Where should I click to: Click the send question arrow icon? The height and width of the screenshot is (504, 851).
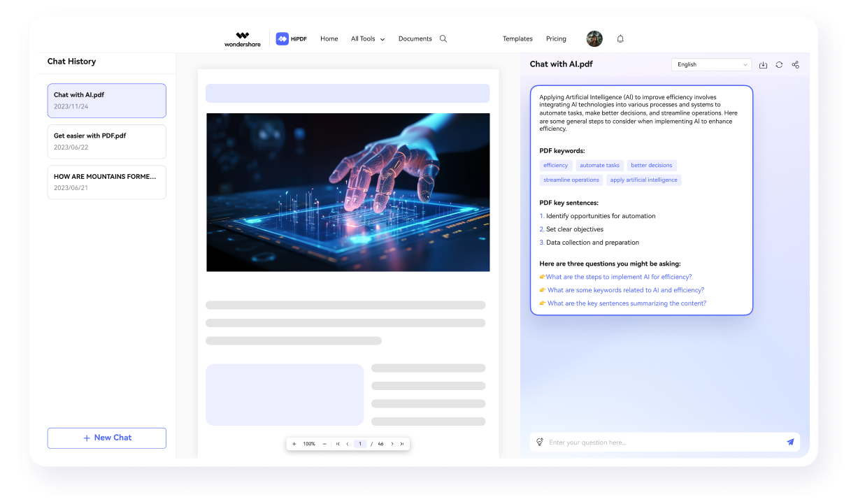click(790, 442)
